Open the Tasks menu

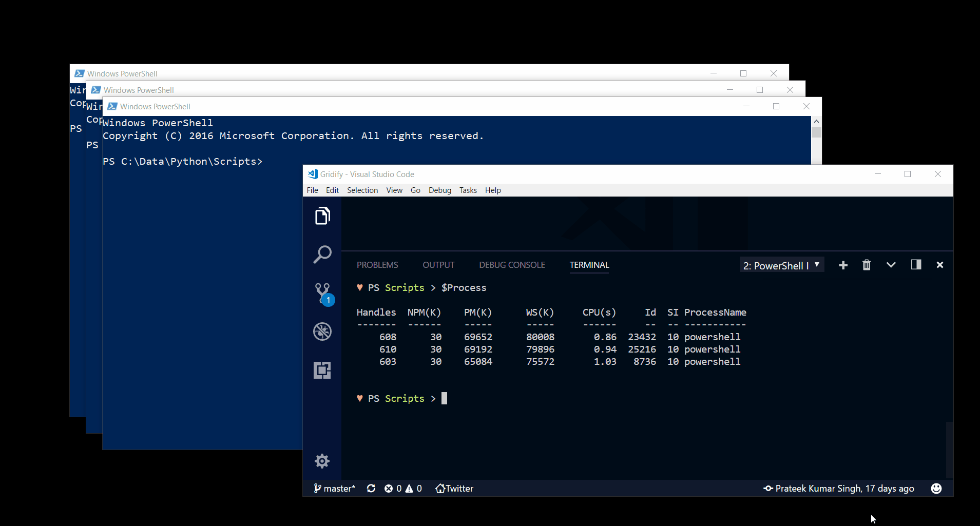468,190
